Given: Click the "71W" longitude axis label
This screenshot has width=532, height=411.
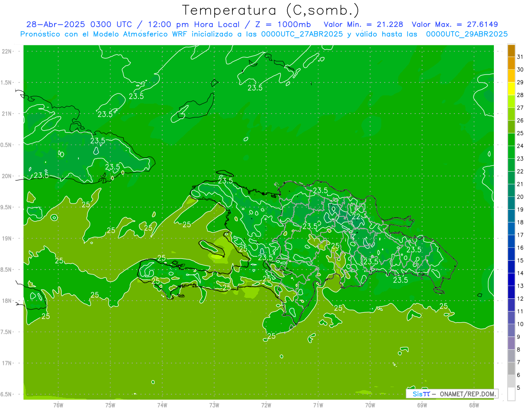Looking at the screenshot, I should pos(318,405).
